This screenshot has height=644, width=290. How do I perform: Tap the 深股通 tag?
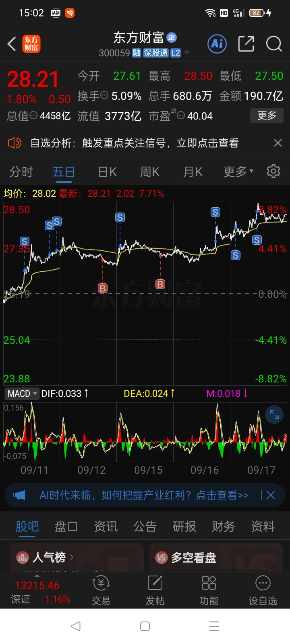coord(156,53)
